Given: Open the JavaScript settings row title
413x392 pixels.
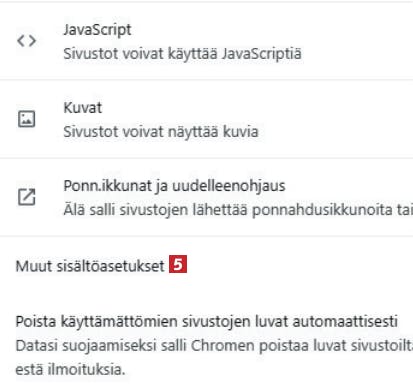Looking at the screenshot, I should coord(97,30).
